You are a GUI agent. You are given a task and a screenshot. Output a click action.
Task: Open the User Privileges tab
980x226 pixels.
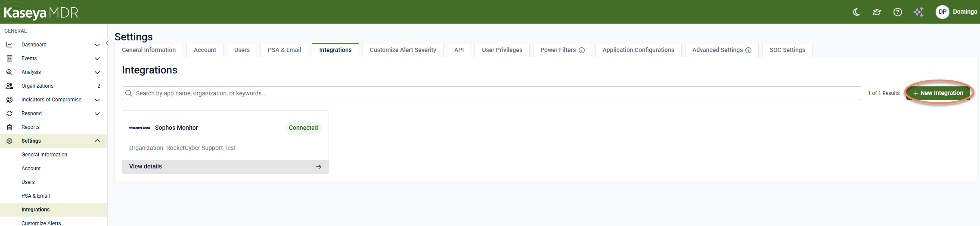pos(502,50)
